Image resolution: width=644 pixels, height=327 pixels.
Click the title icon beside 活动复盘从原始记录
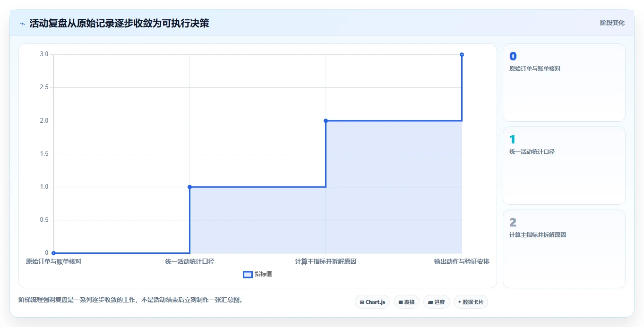pos(22,23)
